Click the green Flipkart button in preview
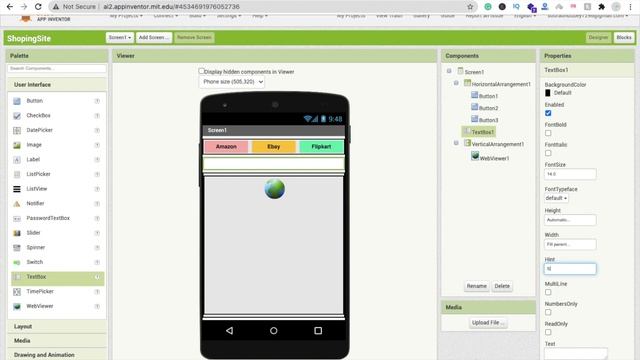 point(321,147)
